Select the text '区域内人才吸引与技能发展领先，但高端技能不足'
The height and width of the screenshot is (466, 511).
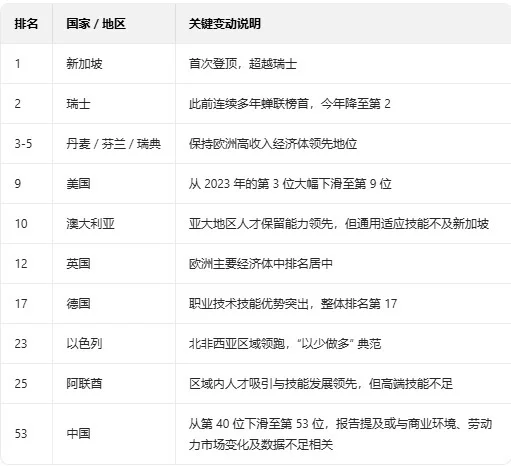321,383
